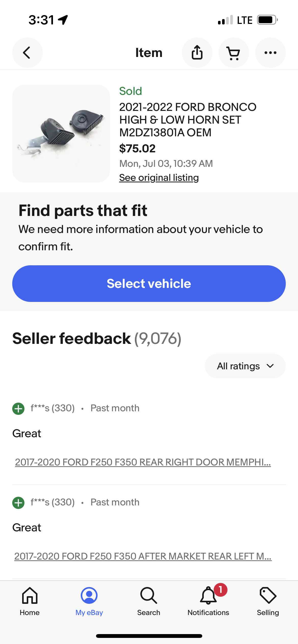The height and width of the screenshot is (644, 298).
Task: Open the F250 F350 aftermarket rear left listing
Action: [x=143, y=556]
